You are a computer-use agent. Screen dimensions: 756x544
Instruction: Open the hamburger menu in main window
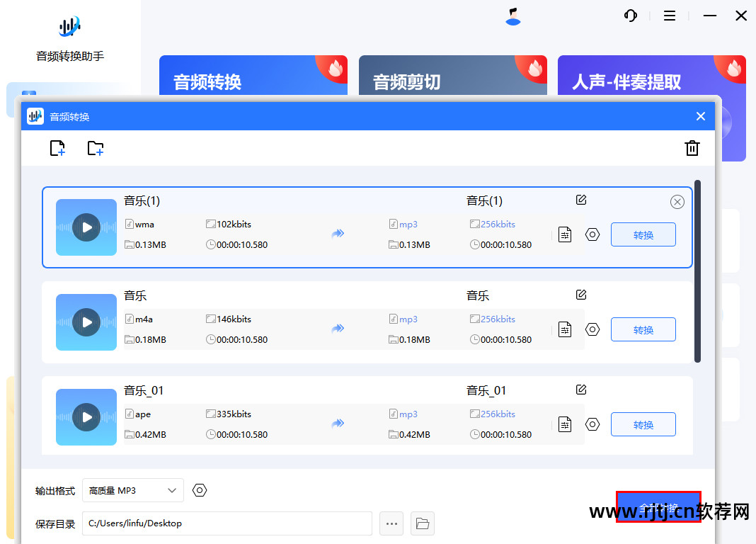[669, 16]
